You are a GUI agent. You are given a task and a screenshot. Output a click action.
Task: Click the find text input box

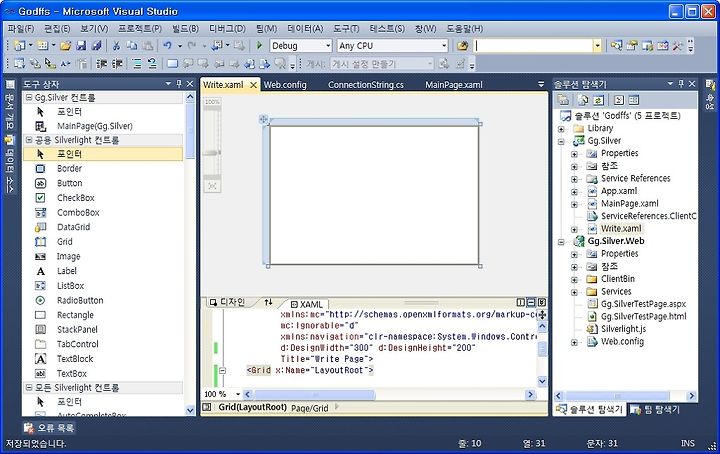(534, 45)
